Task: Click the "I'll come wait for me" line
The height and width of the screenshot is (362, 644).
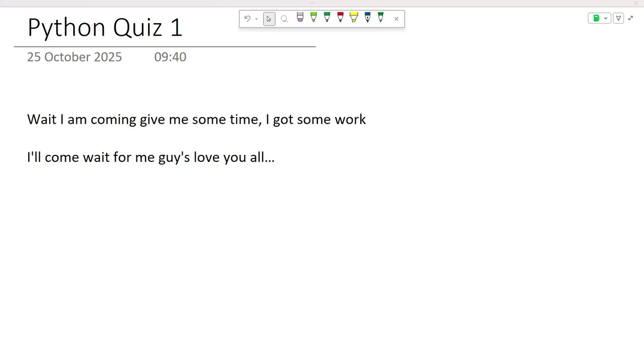Action: (150, 157)
